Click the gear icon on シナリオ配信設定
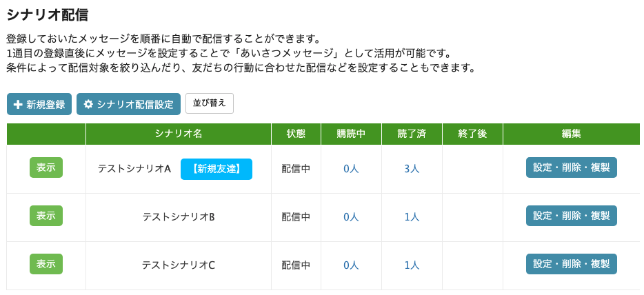This screenshot has width=644, height=295. (88, 105)
